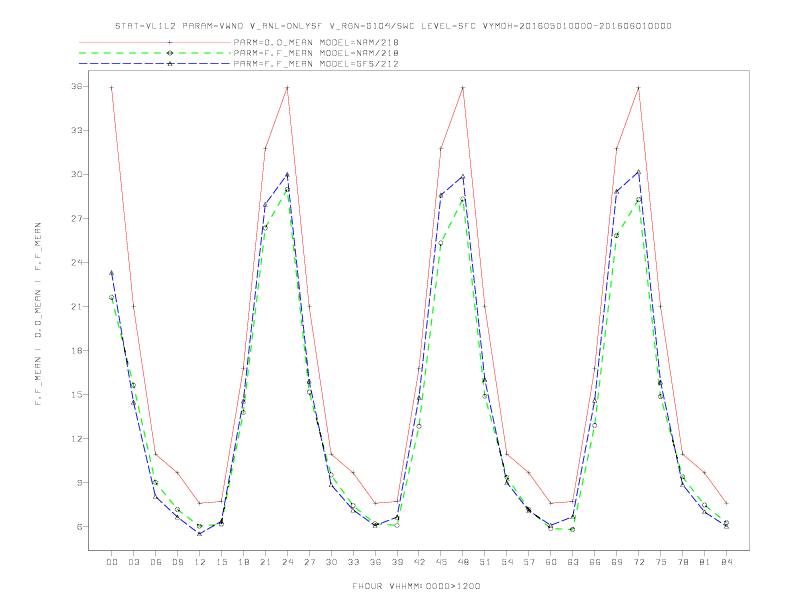Click the chart title beginning STAT=VL1L2 PARAM=VWND

tap(393, 26)
